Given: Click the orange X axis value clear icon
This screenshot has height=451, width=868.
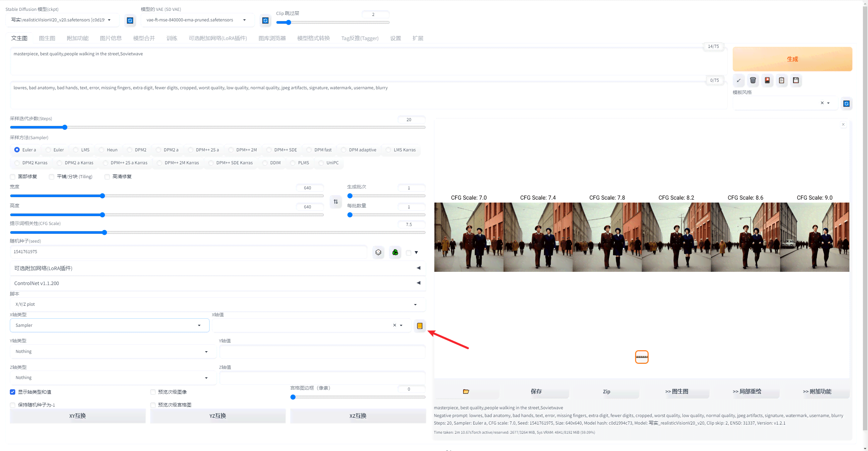Looking at the screenshot, I should click(x=394, y=325).
